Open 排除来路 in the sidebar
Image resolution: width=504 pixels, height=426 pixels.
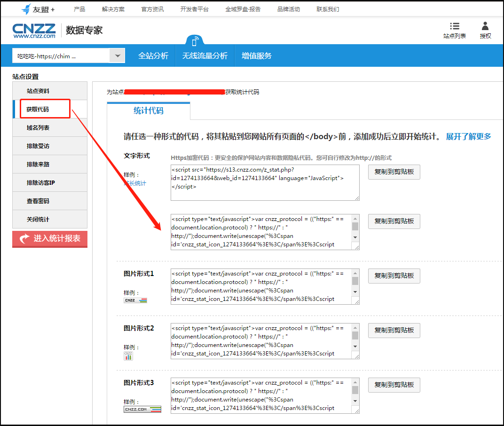(x=50, y=164)
